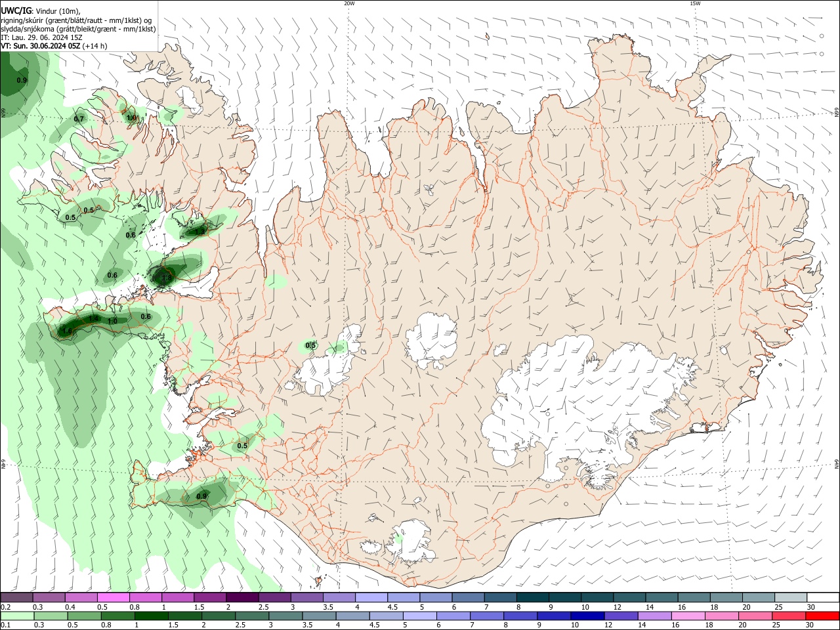This screenshot has height=630, width=840.
Task: Click the '15W' longitude label
Action: 695,3
